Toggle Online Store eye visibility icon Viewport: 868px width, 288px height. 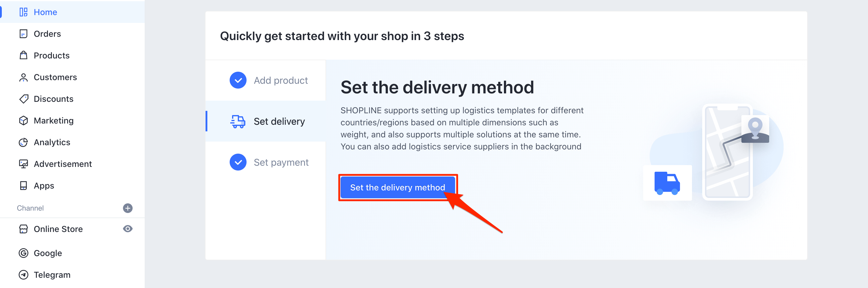pos(128,229)
